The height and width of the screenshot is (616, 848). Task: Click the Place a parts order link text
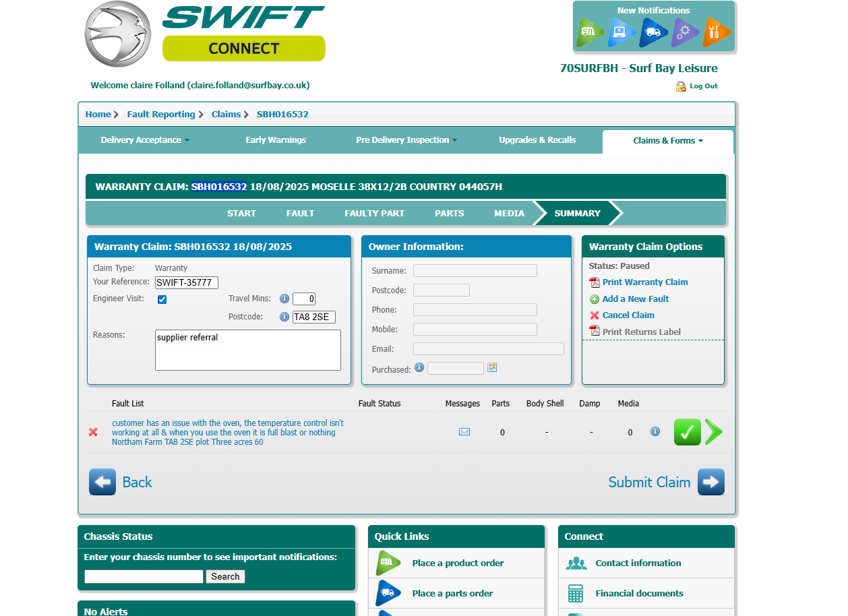452,593
